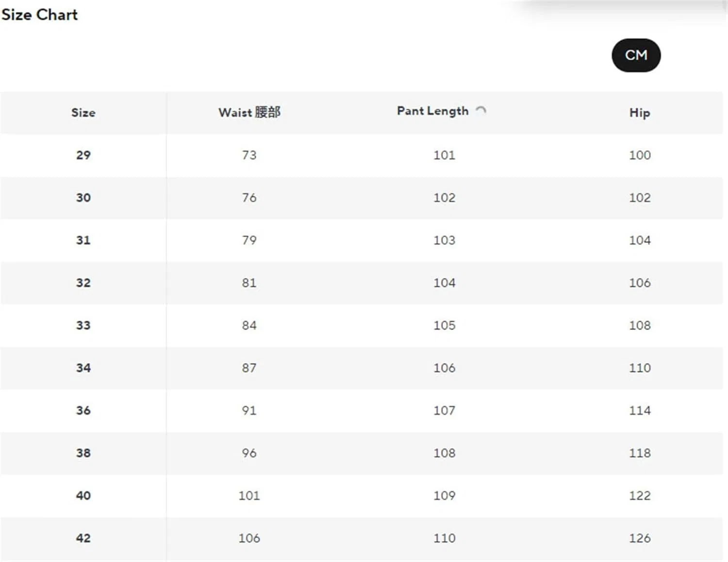
Task: Select the size 29 row label
Action: coord(83,155)
